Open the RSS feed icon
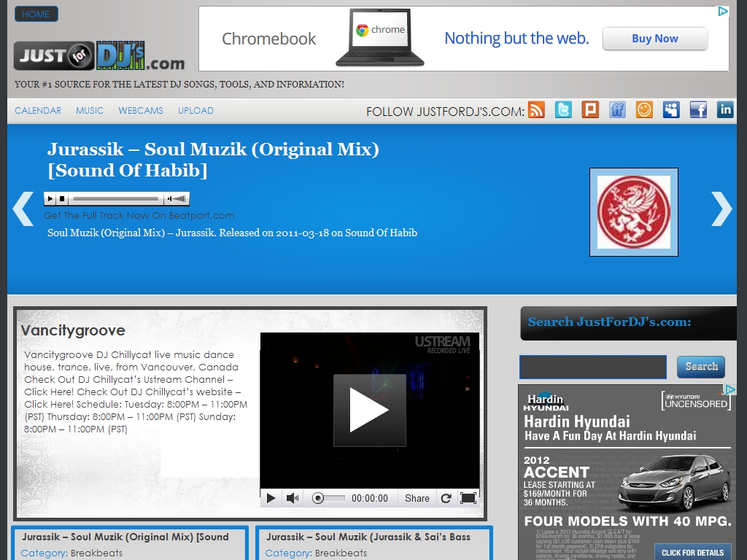The image size is (747, 560). pyautogui.click(x=536, y=110)
